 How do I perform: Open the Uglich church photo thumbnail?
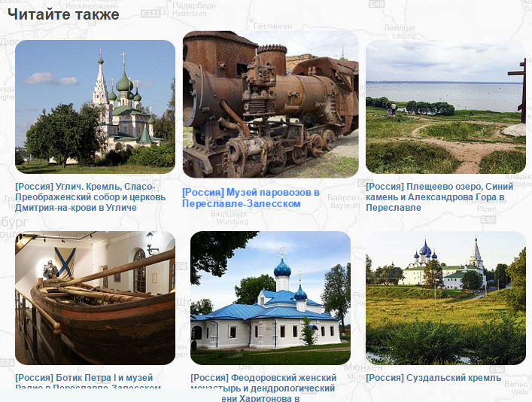(95, 107)
